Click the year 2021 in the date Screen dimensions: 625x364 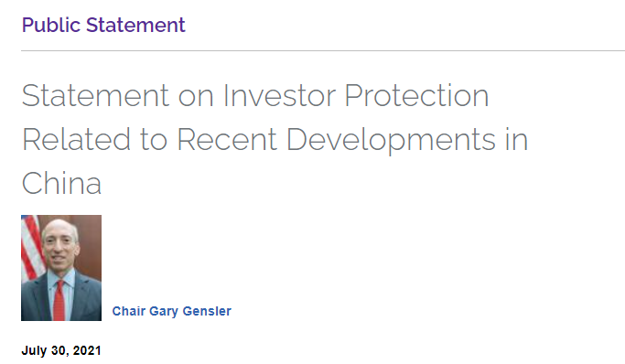click(87, 350)
